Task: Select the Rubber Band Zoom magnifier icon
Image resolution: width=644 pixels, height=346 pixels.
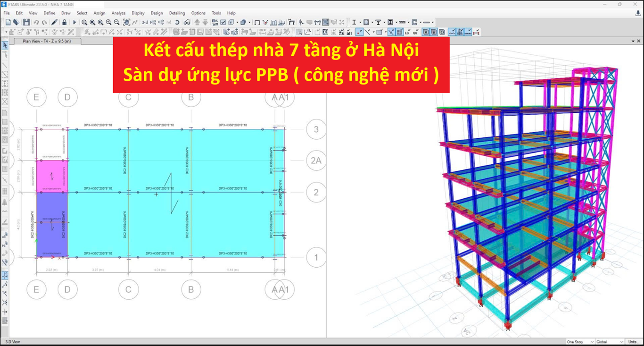Action: pyautogui.click(x=84, y=22)
